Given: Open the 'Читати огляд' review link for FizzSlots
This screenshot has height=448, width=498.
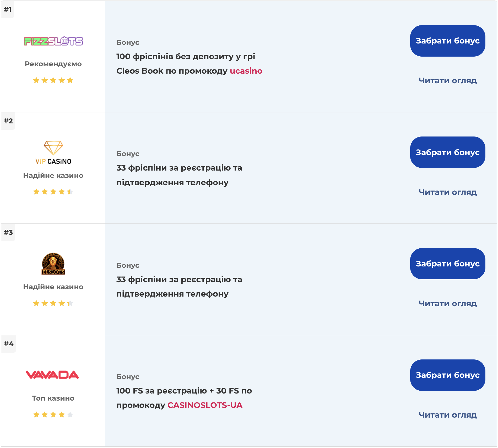Looking at the screenshot, I should 448,81.
